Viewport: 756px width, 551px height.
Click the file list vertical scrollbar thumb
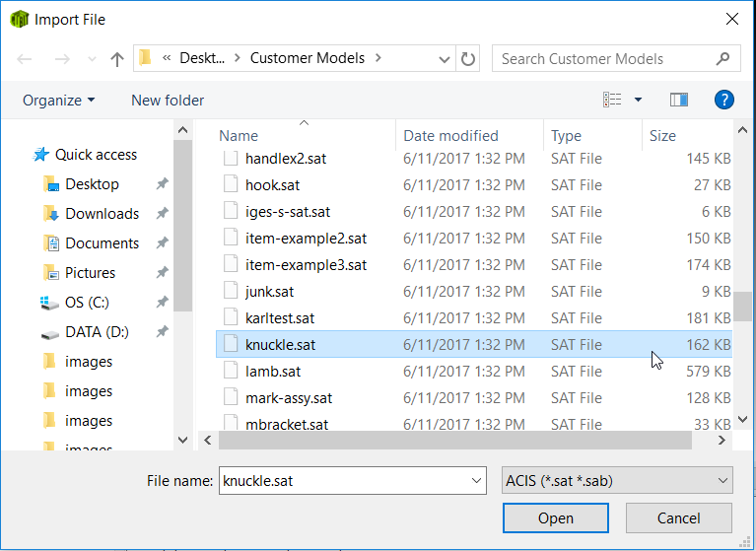coord(741,307)
